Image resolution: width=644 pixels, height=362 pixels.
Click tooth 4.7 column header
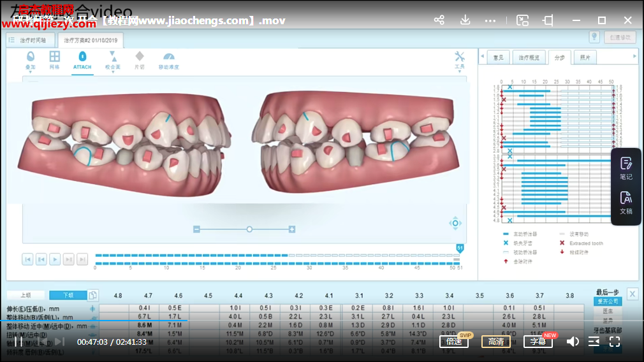(x=148, y=296)
